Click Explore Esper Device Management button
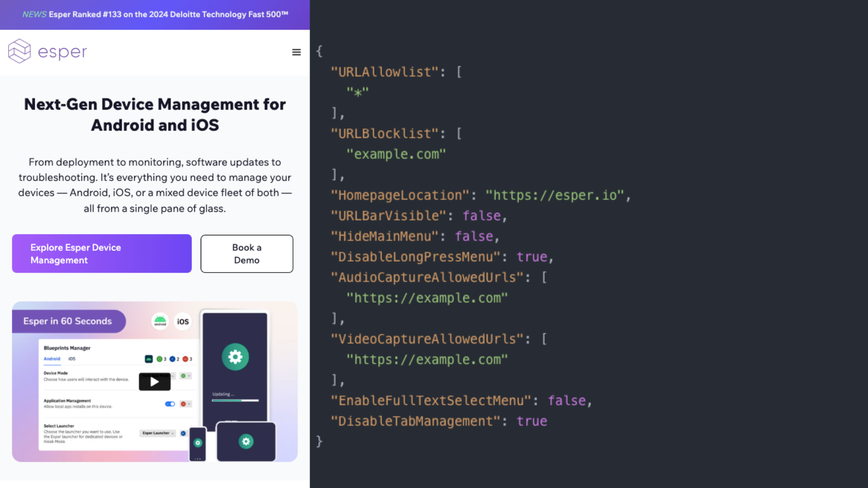The height and width of the screenshot is (488, 868). click(x=102, y=253)
